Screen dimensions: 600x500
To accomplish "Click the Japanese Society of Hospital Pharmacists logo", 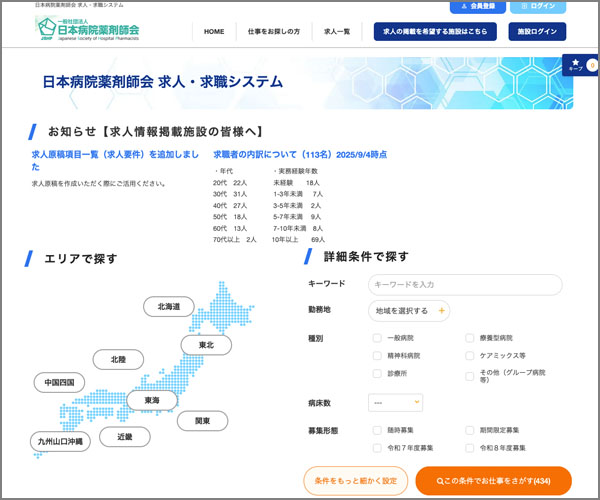I will 87,30.
